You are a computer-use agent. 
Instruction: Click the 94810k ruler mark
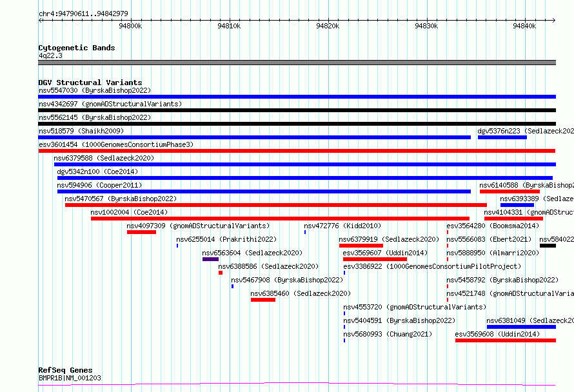[229, 26]
